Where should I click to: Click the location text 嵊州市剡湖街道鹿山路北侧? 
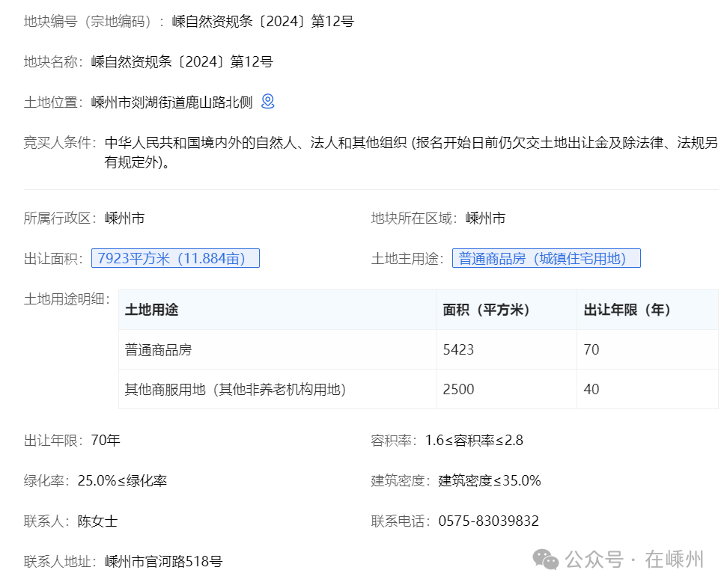pyautogui.click(x=171, y=102)
